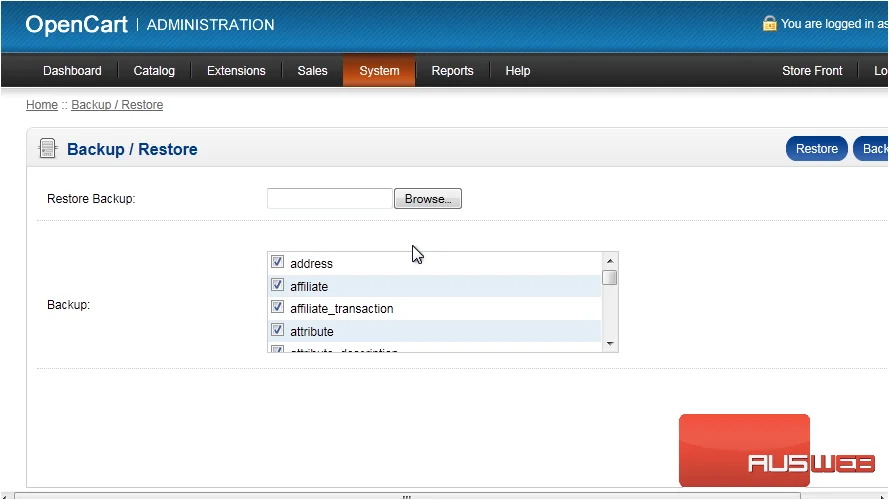Click the 'Restore Backup:' label
The height and width of the screenshot is (500, 889).
[x=91, y=199]
